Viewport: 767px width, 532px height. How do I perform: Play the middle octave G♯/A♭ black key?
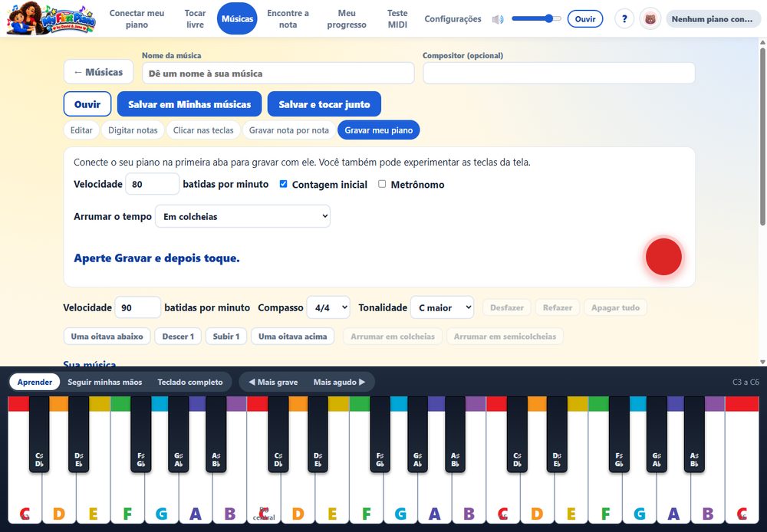click(417, 433)
